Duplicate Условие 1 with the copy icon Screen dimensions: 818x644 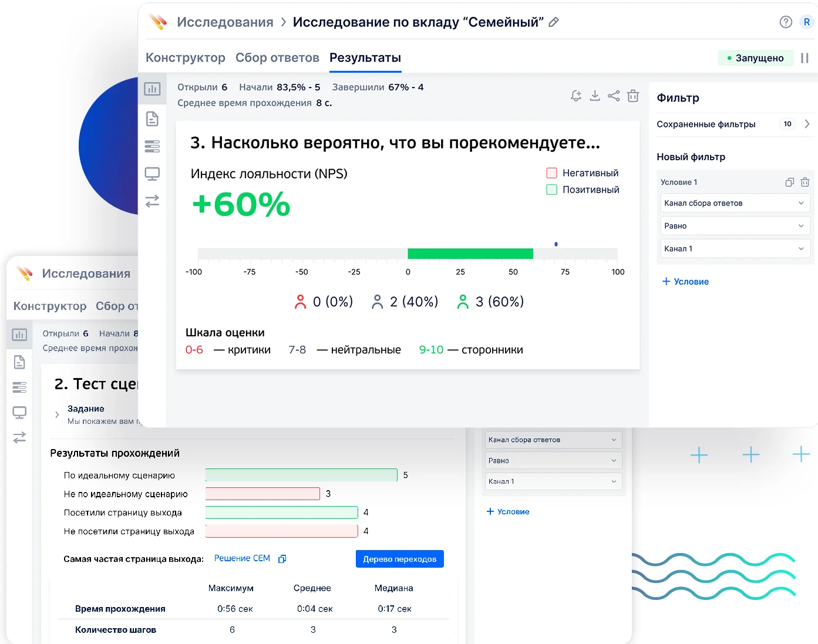(x=790, y=182)
